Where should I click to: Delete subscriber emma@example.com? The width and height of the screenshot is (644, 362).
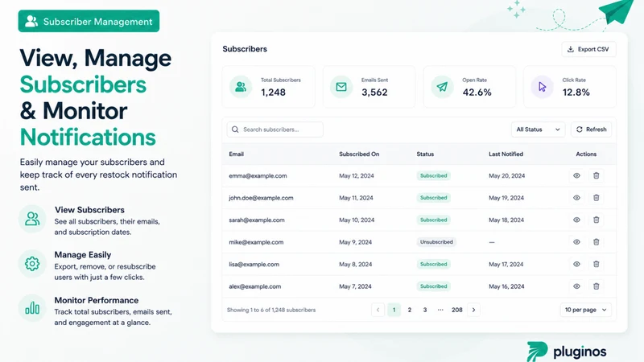click(596, 175)
